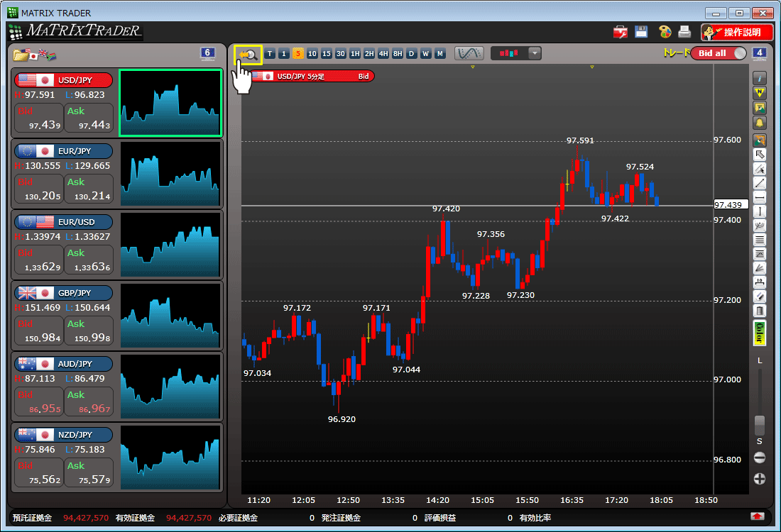Select the NZD/JPY currency pair label

64,434
